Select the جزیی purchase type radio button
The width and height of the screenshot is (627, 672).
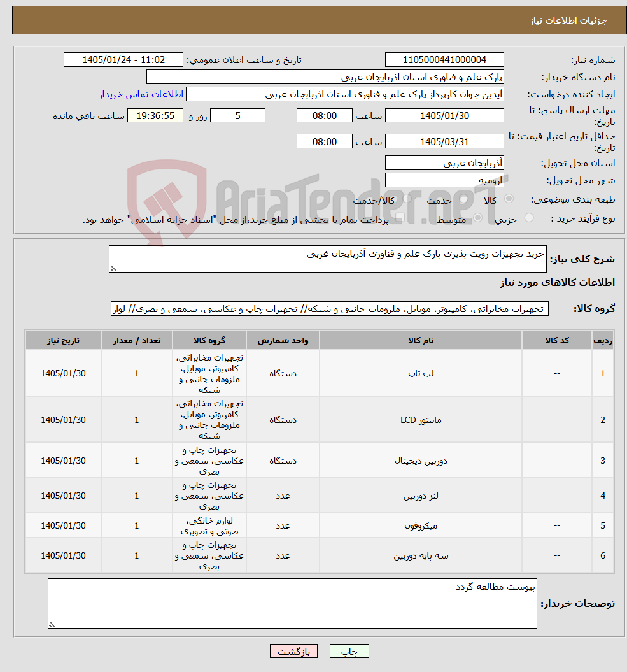pos(529,218)
